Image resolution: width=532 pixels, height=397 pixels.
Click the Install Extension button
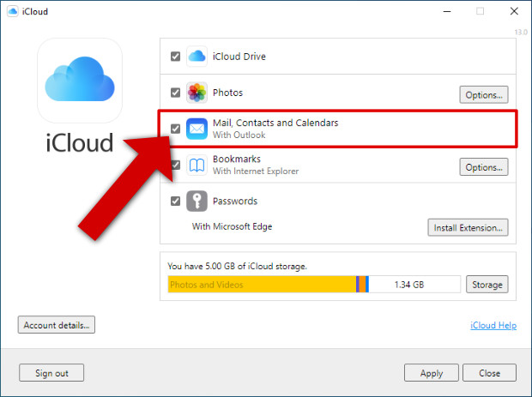[x=468, y=227]
